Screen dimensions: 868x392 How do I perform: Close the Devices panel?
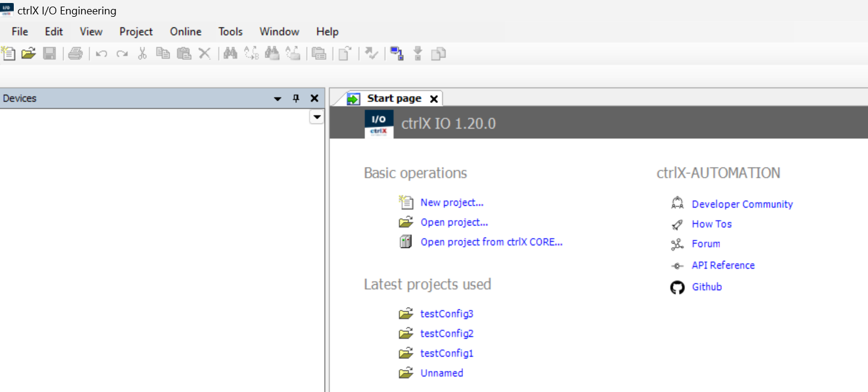click(x=314, y=98)
